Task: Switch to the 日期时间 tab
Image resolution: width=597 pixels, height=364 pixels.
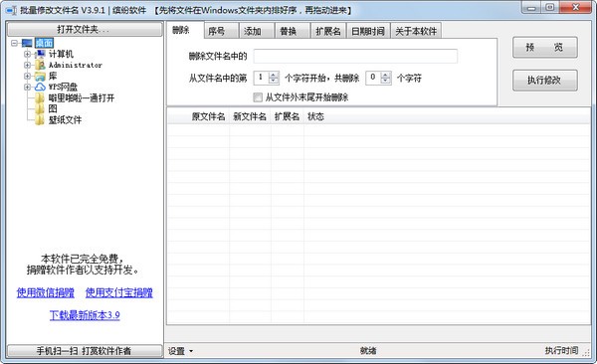Action: point(368,31)
